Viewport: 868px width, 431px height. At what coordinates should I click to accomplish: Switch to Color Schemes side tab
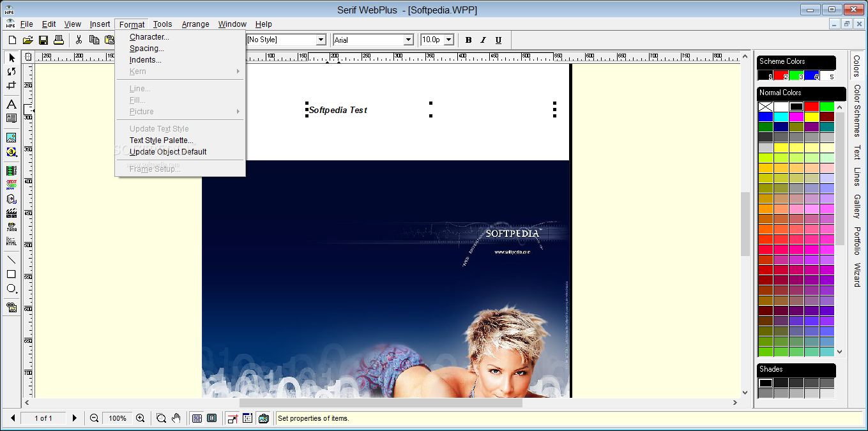(857, 110)
